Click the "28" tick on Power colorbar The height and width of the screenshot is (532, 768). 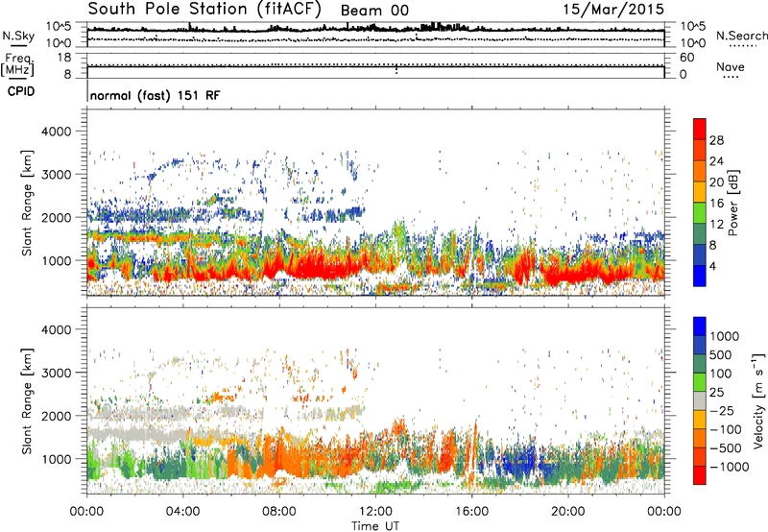[716, 140]
